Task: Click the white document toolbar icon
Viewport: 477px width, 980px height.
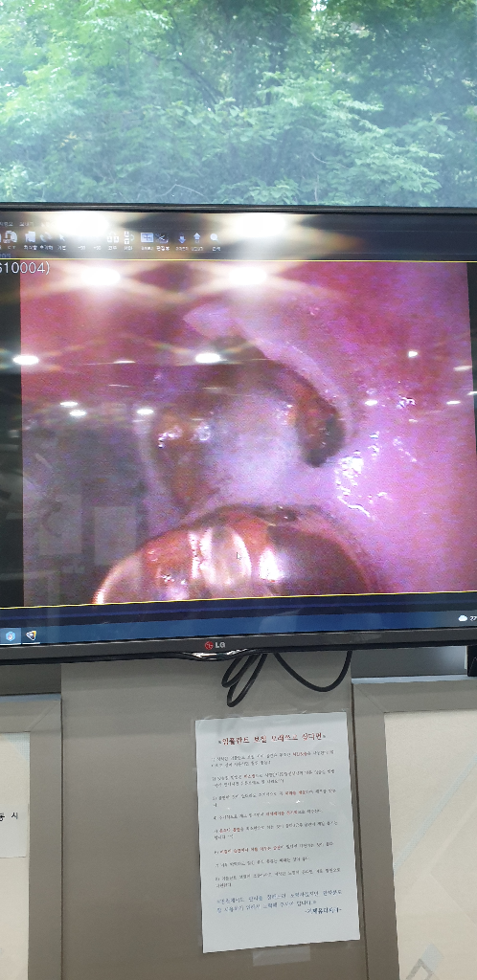Action: point(31,237)
